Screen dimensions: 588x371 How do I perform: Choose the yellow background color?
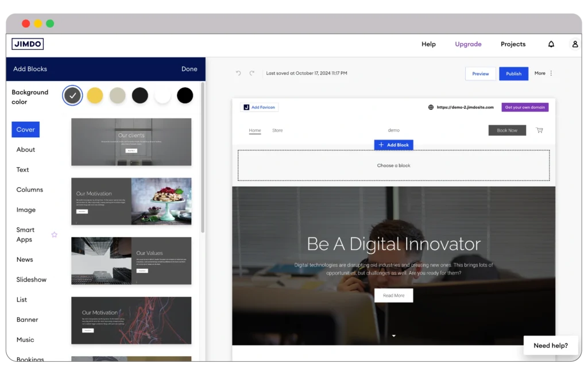[95, 95]
